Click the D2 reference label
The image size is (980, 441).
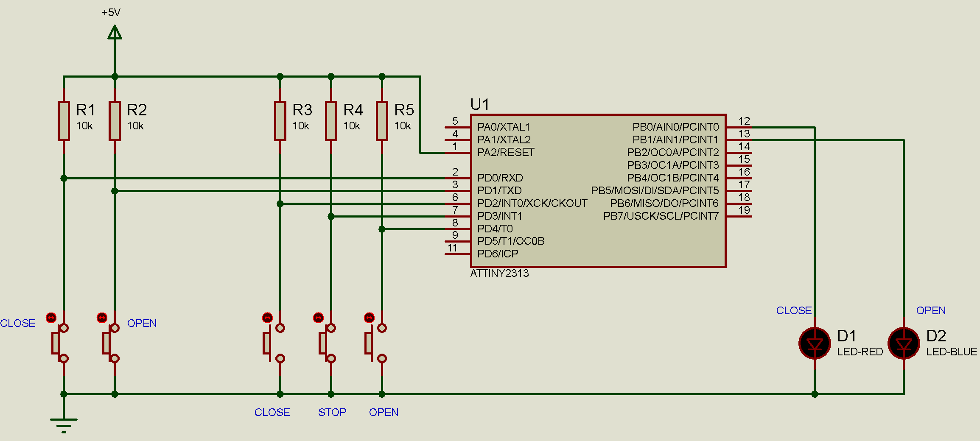pyautogui.click(x=936, y=336)
